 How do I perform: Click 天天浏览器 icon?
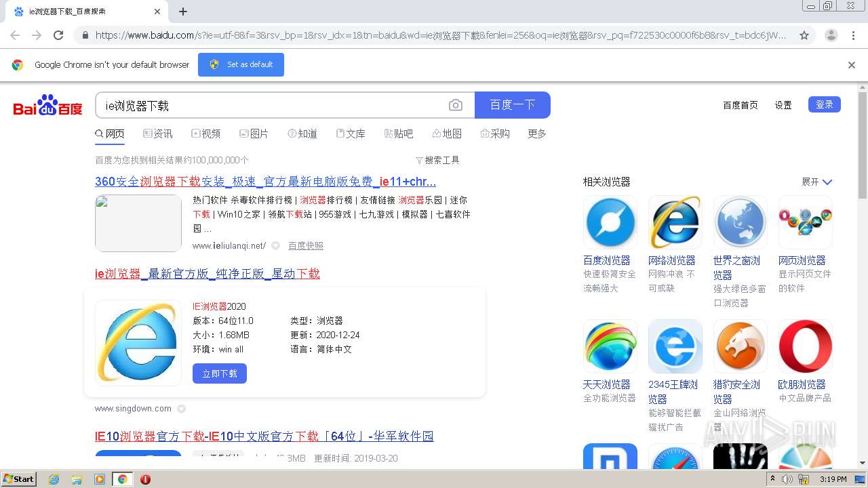click(610, 346)
